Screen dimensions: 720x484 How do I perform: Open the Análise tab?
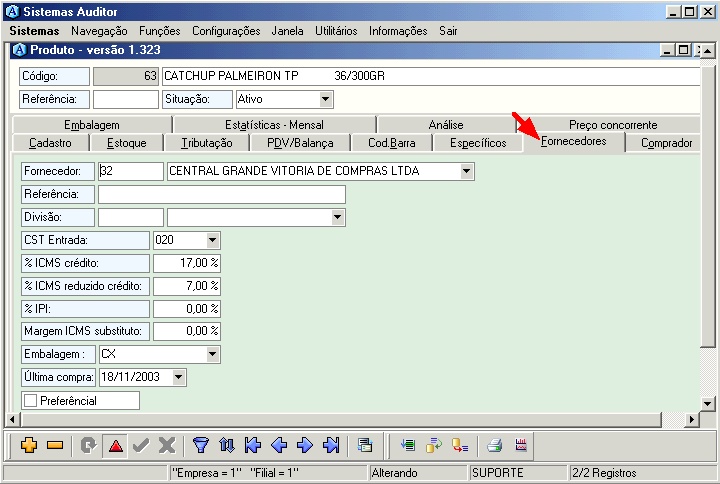point(446,124)
